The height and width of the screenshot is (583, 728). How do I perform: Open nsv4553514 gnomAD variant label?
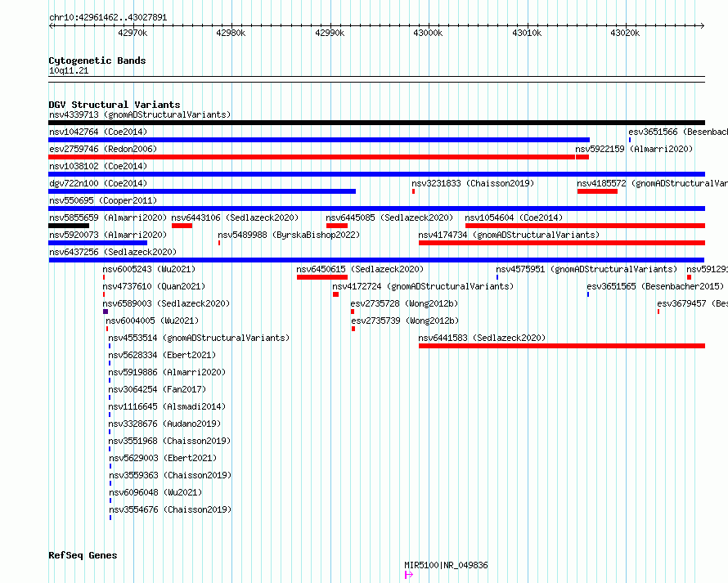click(x=199, y=338)
